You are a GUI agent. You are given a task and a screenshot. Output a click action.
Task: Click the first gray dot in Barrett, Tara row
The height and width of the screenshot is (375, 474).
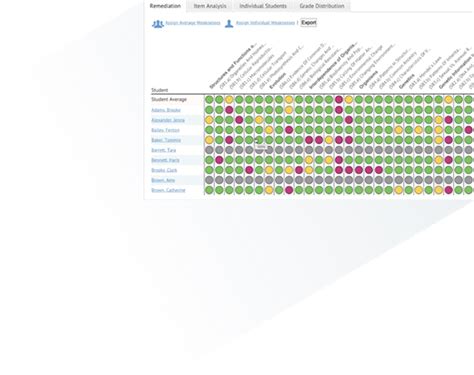click(x=209, y=150)
